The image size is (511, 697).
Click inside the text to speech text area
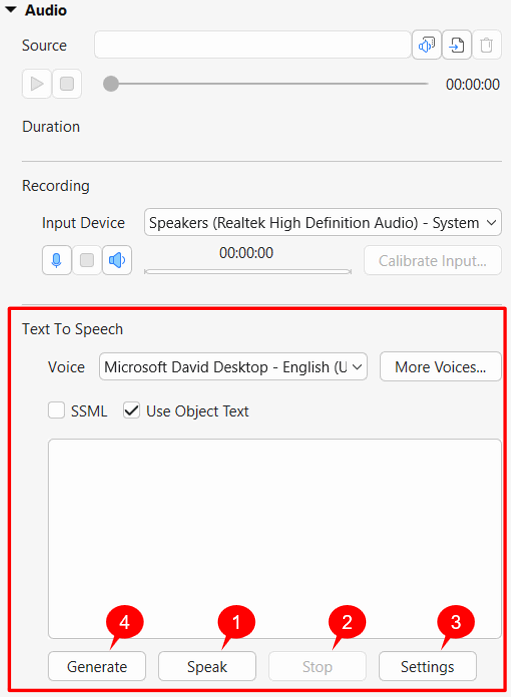275,539
